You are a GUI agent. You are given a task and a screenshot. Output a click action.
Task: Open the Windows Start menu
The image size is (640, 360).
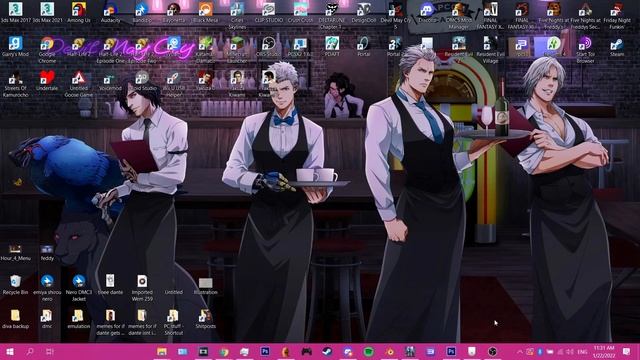click(x=10, y=351)
